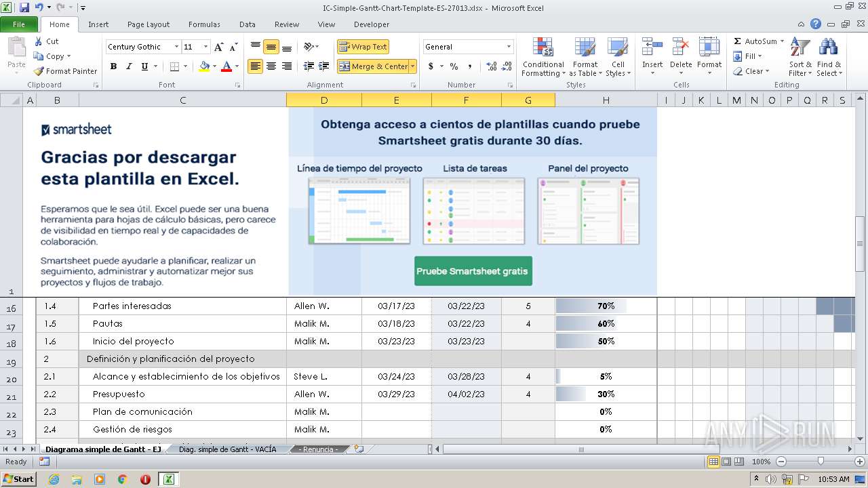Open the Fill Color dropdown arrow
Viewport: 868px width, 488px height.
[214, 66]
